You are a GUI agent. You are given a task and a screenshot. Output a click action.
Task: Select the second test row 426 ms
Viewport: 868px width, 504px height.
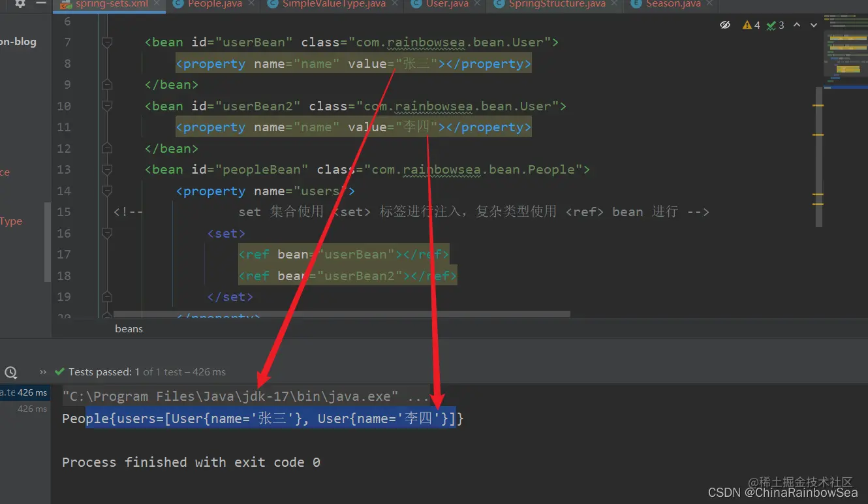25,409
